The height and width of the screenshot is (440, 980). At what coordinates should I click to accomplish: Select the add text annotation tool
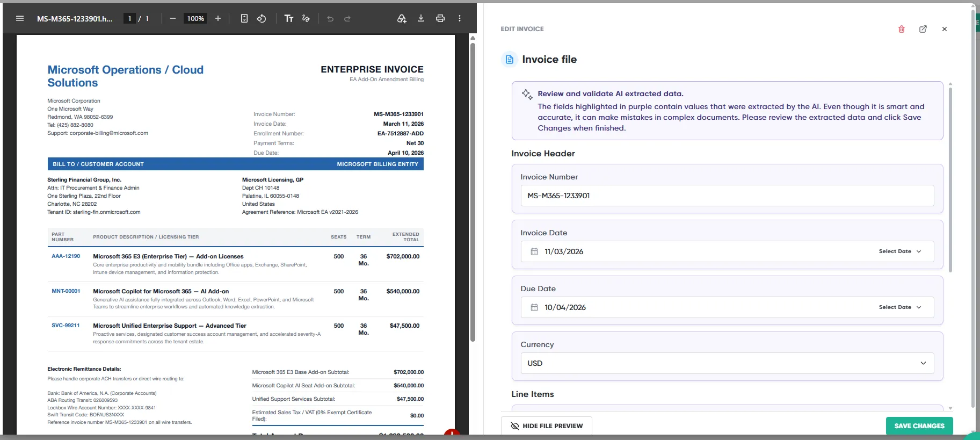coord(289,18)
